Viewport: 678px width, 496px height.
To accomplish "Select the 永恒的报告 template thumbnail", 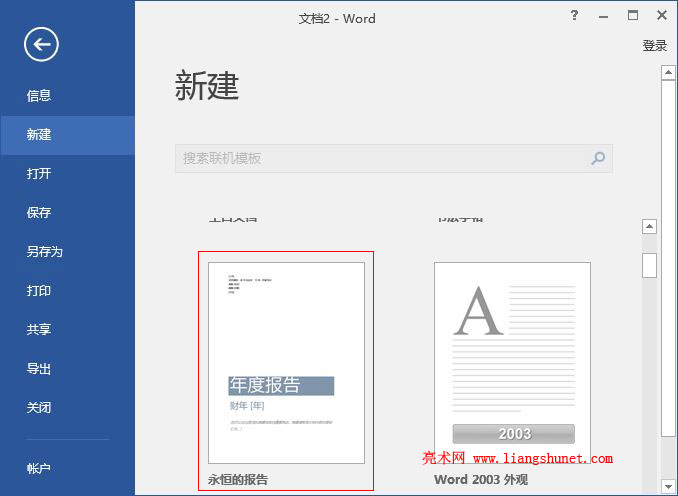I will pyautogui.click(x=286, y=363).
